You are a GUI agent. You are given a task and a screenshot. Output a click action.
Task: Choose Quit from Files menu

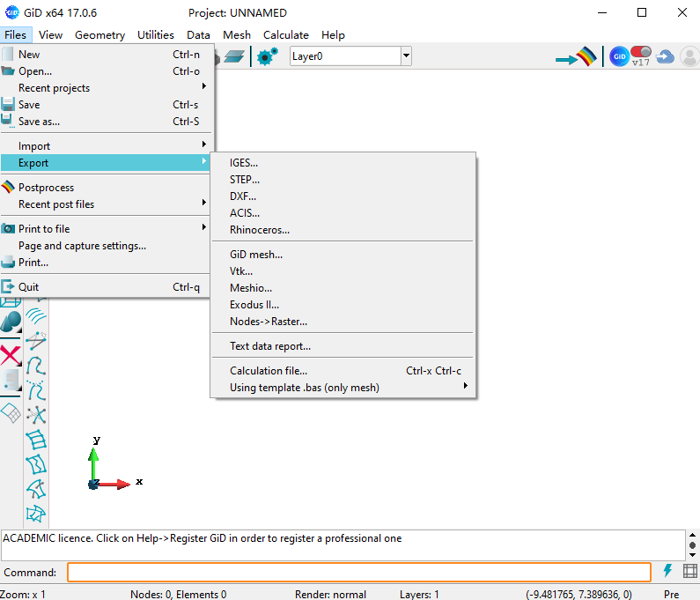tap(106, 287)
